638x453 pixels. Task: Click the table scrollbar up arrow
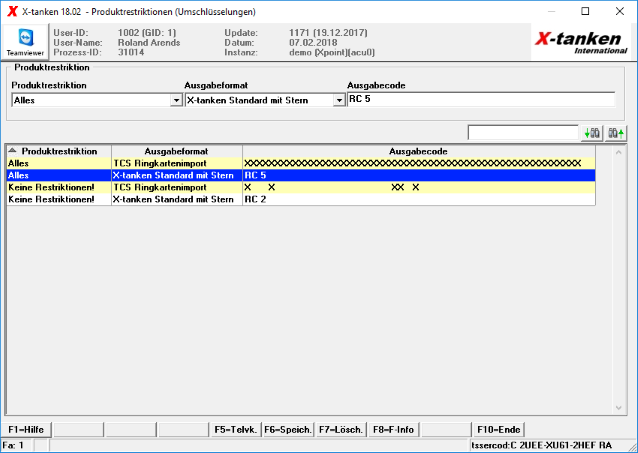(x=618, y=153)
